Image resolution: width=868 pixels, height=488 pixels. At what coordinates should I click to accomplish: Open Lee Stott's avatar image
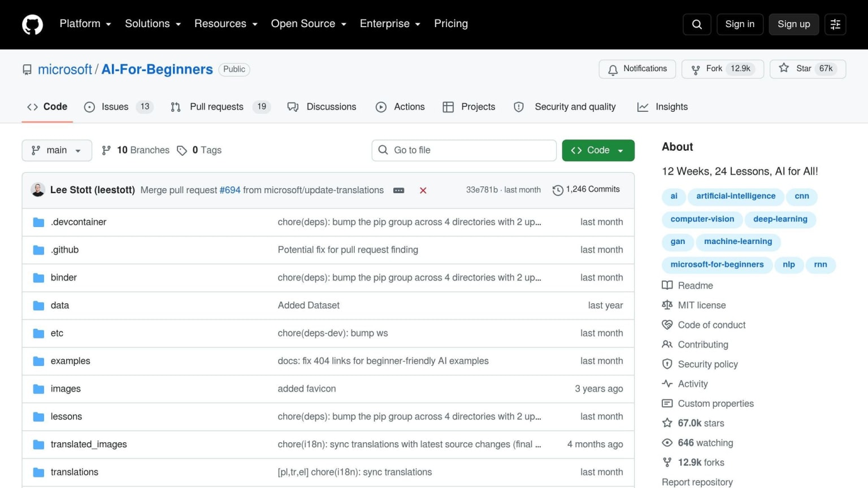(x=38, y=190)
